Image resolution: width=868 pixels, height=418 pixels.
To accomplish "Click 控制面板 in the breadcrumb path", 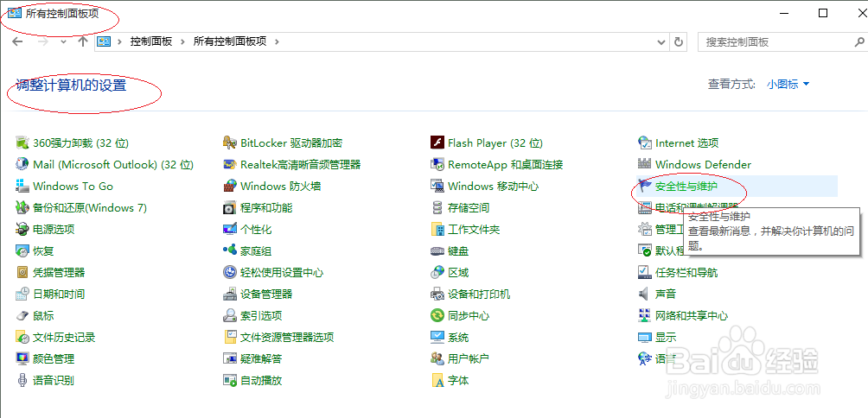I will pyautogui.click(x=151, y=41).
